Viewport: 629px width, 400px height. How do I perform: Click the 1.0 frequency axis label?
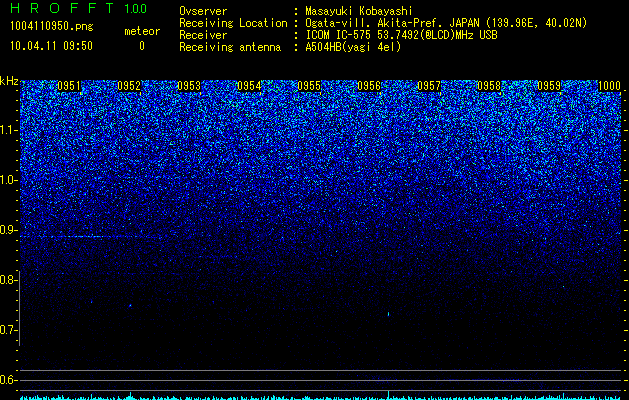point(8,180)
